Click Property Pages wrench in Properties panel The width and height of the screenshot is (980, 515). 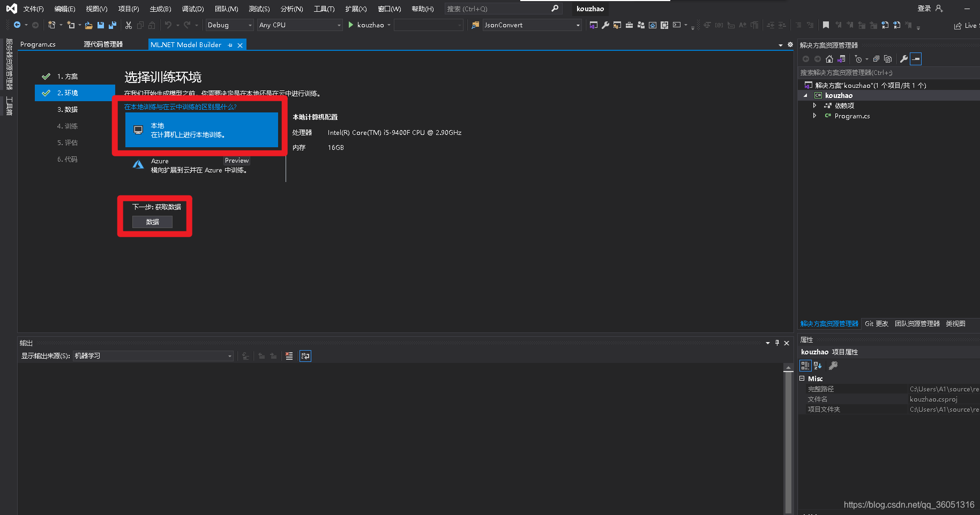pyautogui.click(x=833, y=366)
